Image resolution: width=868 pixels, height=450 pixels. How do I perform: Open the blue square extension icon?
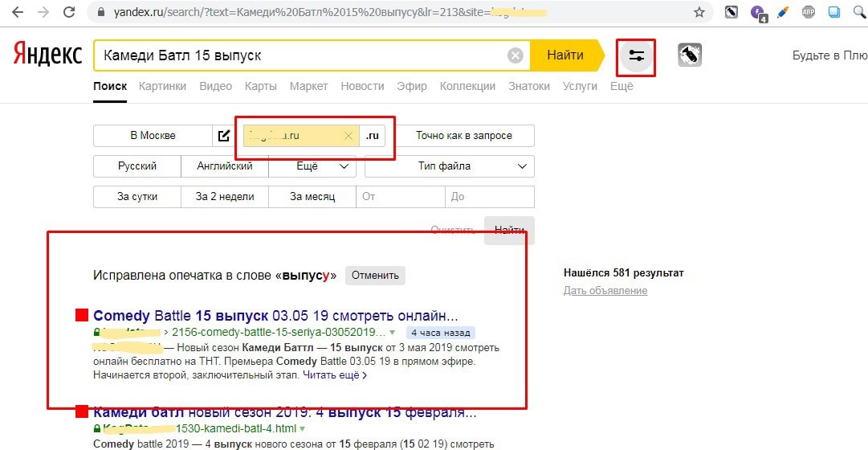click(834, 12)
